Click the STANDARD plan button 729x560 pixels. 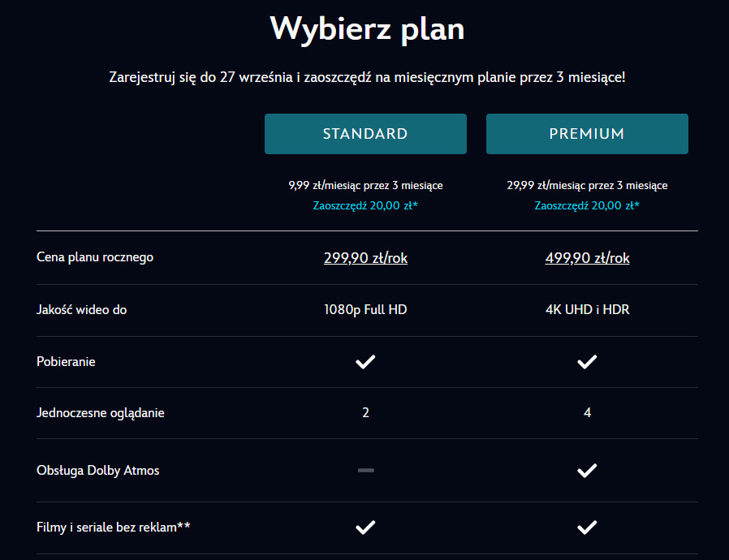[x=365, y=134]
